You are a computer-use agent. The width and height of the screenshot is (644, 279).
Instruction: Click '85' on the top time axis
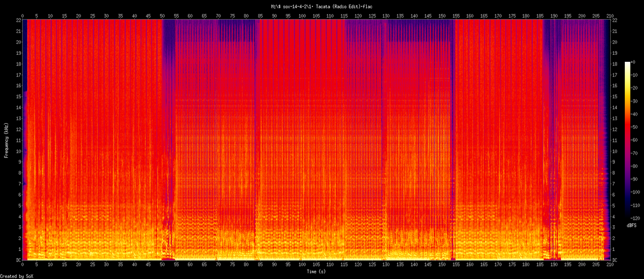(260, 16)
